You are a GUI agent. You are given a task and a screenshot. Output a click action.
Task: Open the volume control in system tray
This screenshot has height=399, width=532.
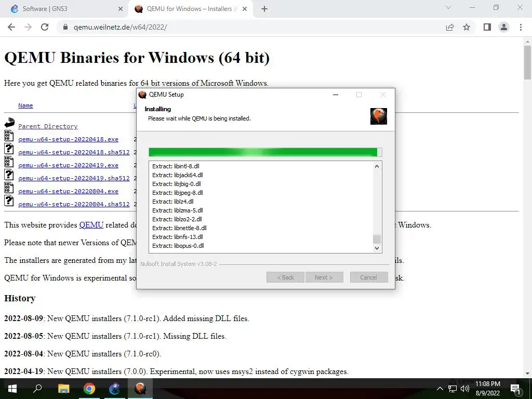coord(464,389)
